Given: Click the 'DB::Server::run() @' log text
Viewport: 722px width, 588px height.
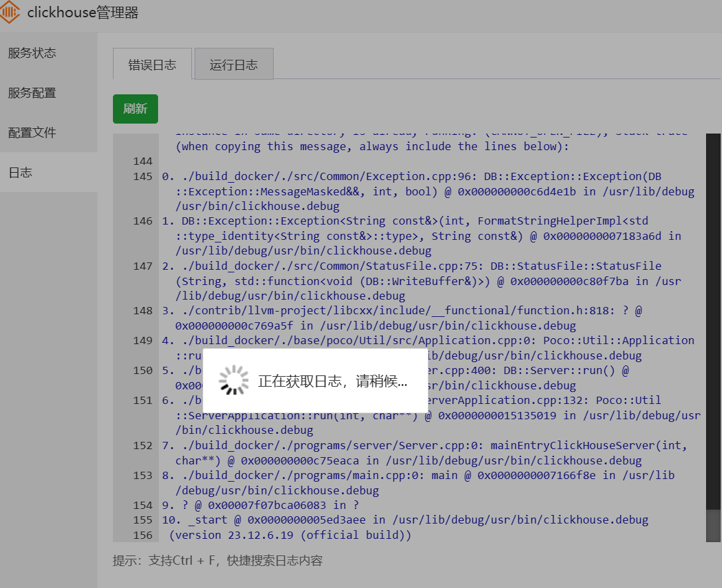Looking at the screenshot, I should click(566, 370).
